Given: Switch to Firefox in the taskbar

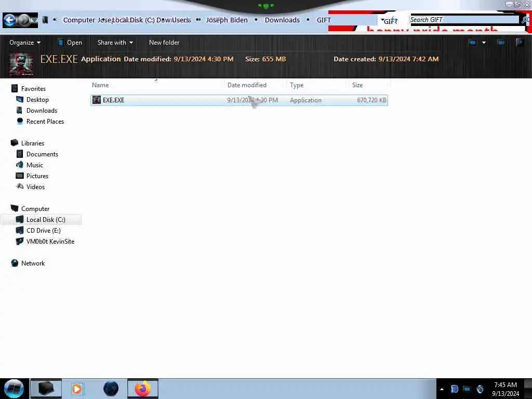Looking at the screenshot, I should (x=143, y=389).
